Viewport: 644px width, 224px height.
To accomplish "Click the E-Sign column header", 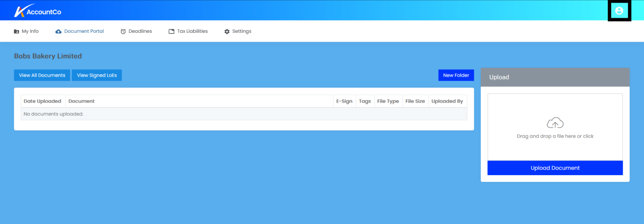I will (344, 101).
